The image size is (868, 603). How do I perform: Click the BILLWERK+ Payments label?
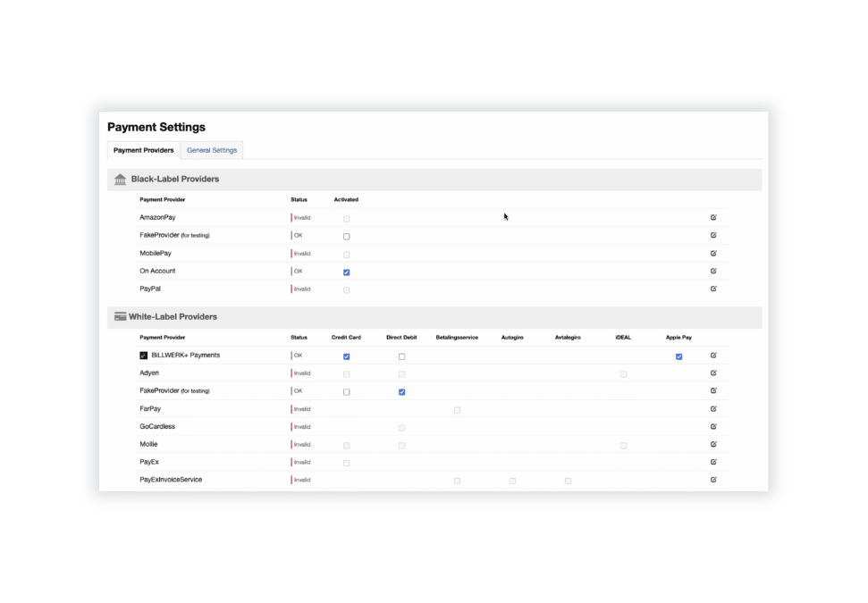point(185,356)
